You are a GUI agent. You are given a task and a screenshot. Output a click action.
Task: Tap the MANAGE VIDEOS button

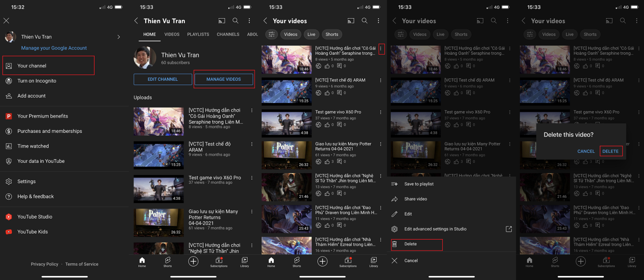click(x=224, y=79)
